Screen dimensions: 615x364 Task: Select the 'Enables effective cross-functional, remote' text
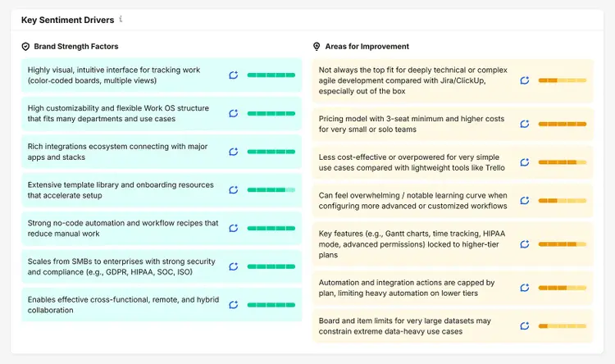click(103, 299)
